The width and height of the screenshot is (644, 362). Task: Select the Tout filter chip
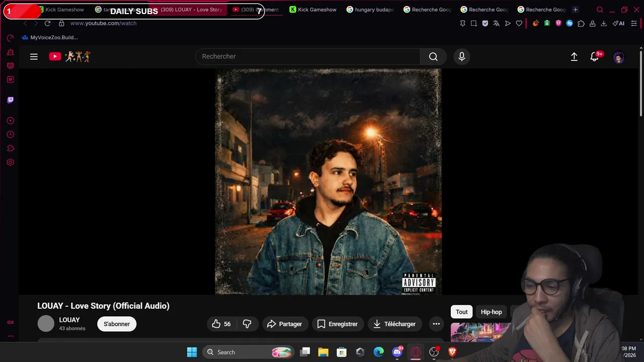[462, 312]
